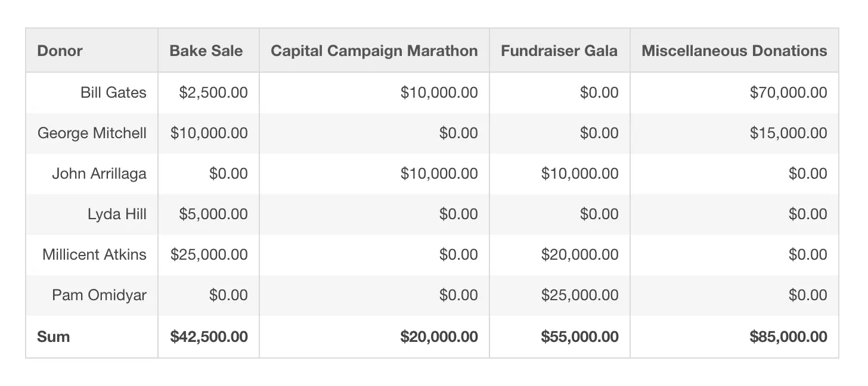
Task: Click the Millicent Atkins row label
Action: 94,254
